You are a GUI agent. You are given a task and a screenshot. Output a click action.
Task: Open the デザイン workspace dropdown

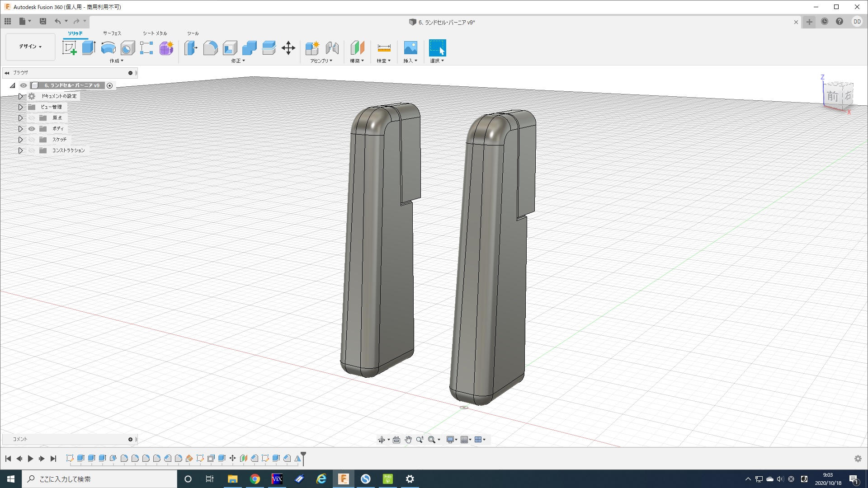pos(30,47)
